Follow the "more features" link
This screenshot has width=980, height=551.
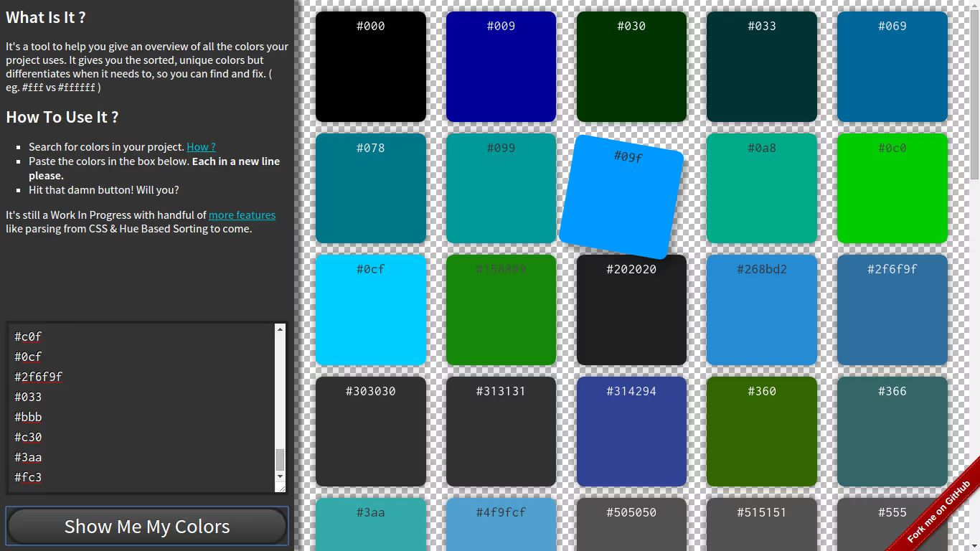[x=242, y=215]
